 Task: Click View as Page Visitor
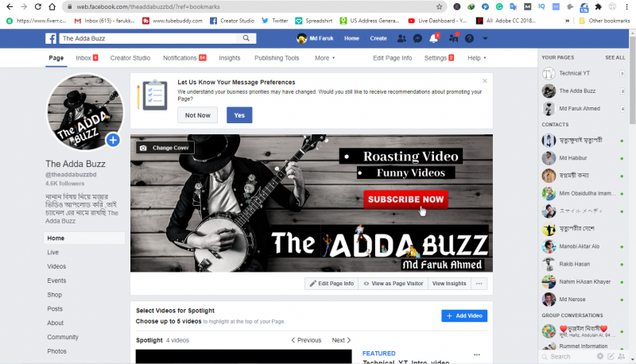coord(393,284)
